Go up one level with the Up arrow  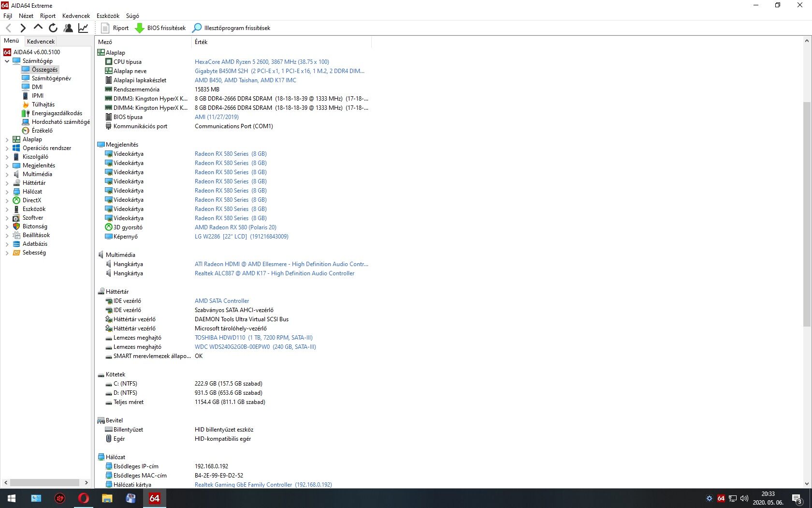(38, 28)
